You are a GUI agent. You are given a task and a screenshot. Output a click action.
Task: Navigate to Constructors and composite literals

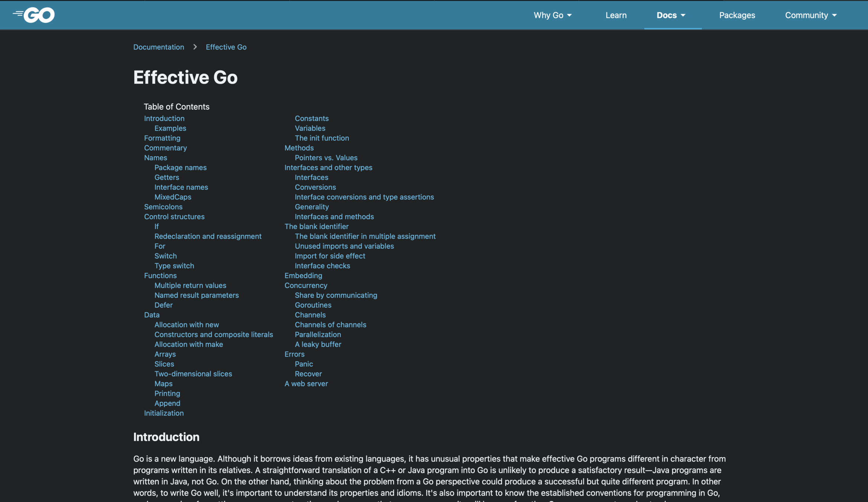click(214, 334)
